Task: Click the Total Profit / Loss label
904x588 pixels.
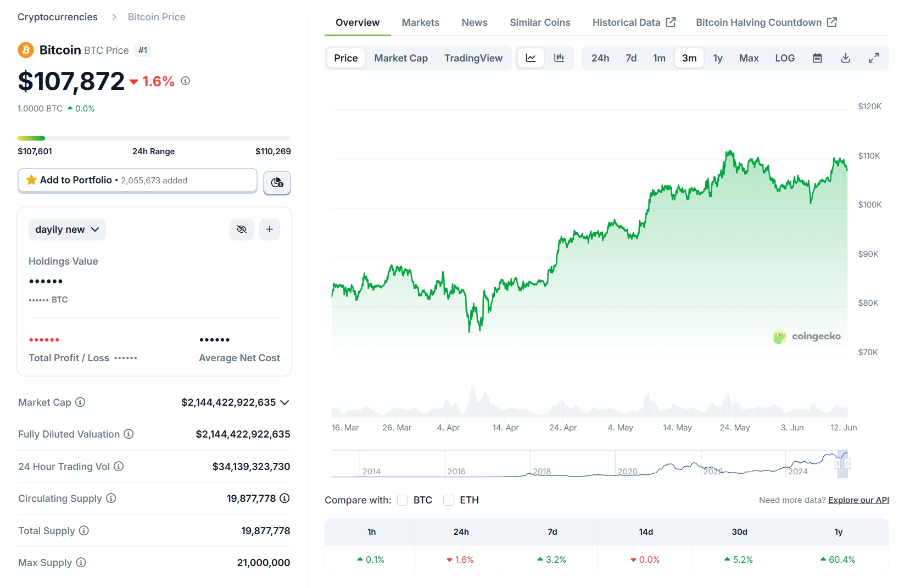Action: pos(69,358)
